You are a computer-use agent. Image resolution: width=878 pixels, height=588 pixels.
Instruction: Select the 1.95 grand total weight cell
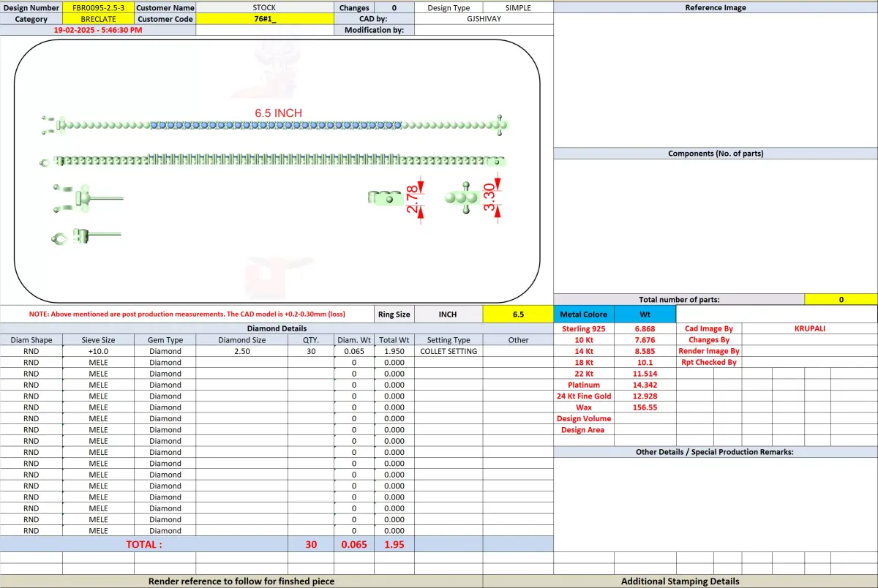394,544
